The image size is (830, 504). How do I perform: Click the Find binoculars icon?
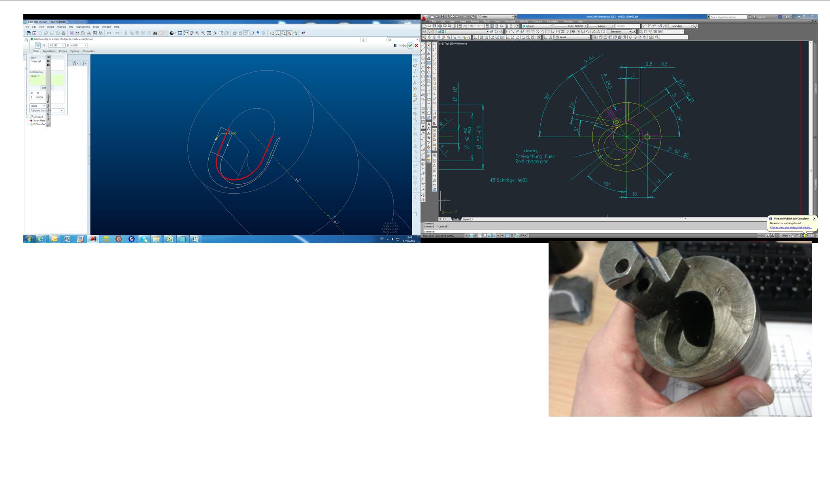pyautogui.click(x=155, y=33)
